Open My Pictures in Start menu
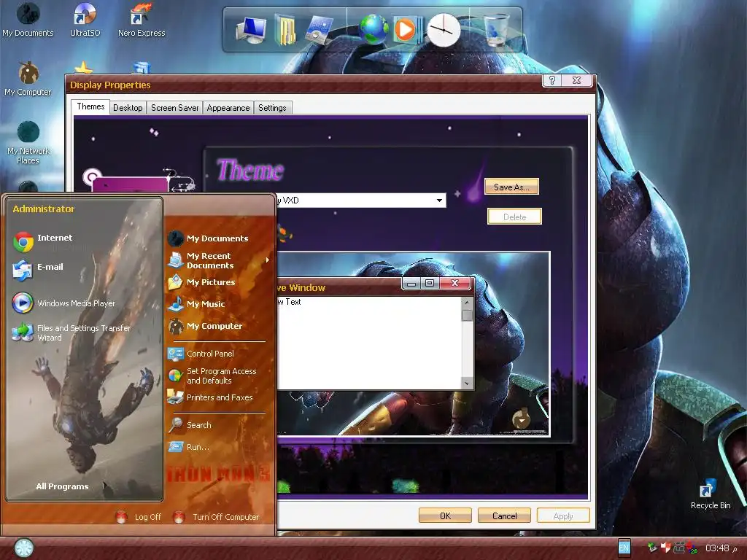The image size is (747, 560). [x=201, y=282]
